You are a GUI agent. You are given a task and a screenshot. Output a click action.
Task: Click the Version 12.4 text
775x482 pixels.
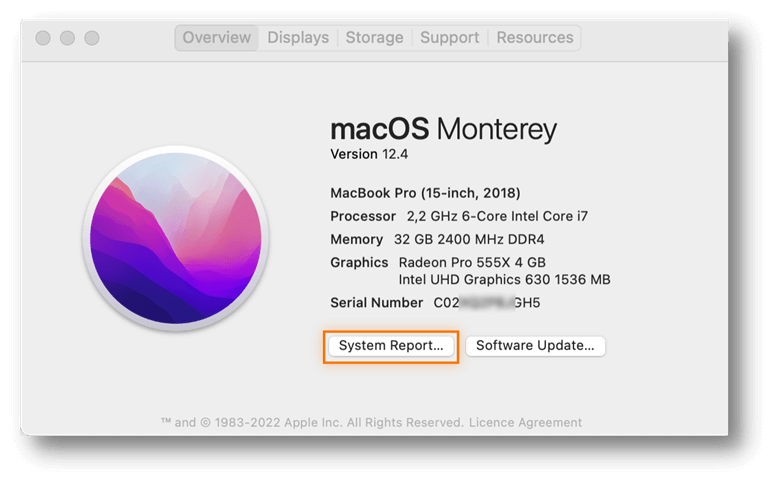[x=369, y=154]
